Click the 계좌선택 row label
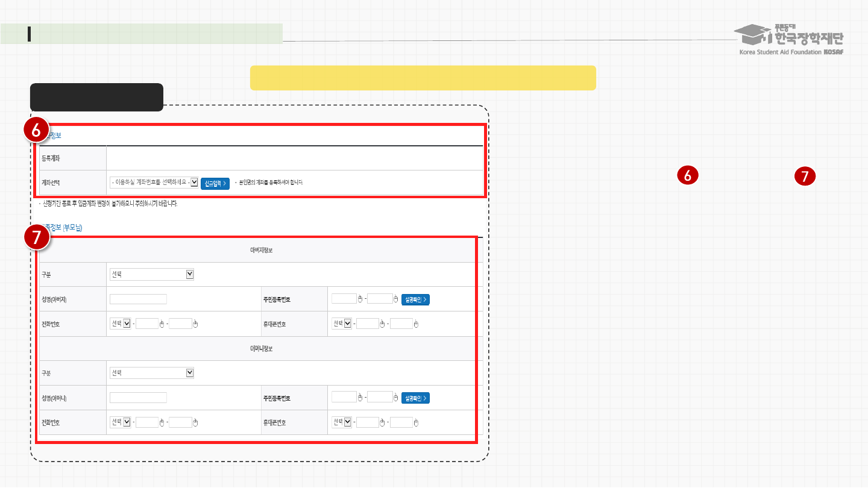 click(51, 183)
